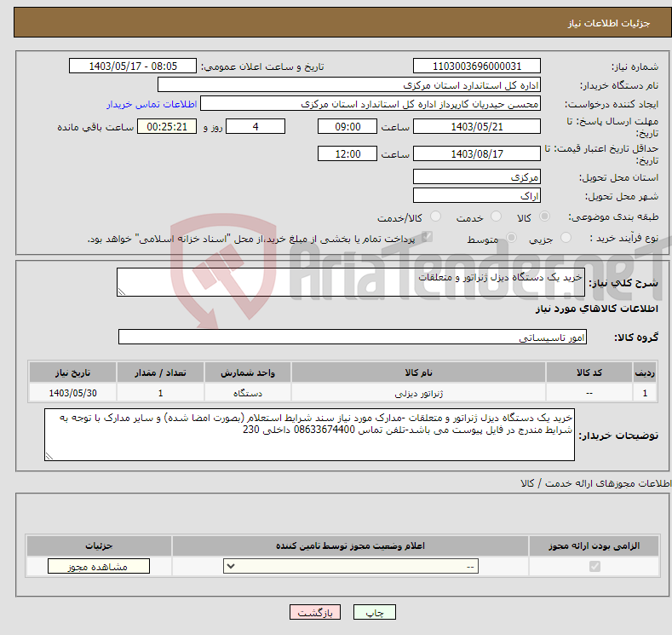Click the واحد شمارش column header
Viewport: 672px width, 635px height.
pos(248,372)
